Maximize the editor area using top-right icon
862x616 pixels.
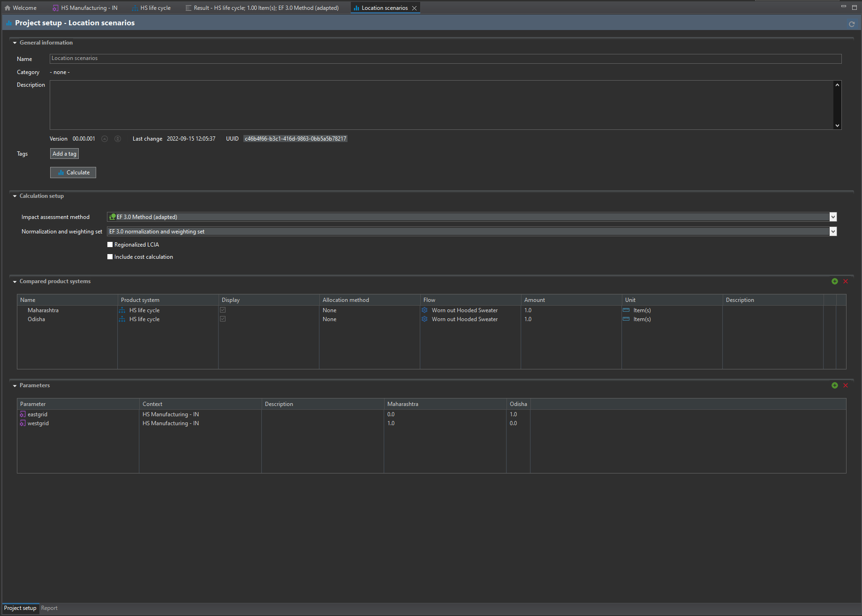(x=854, y=7)
